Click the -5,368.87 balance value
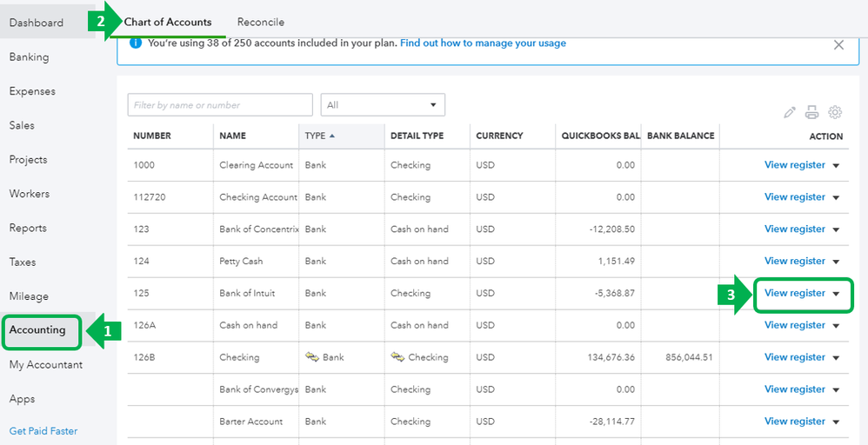The width and height of the screenshot is (868, 445). point(614,294)
